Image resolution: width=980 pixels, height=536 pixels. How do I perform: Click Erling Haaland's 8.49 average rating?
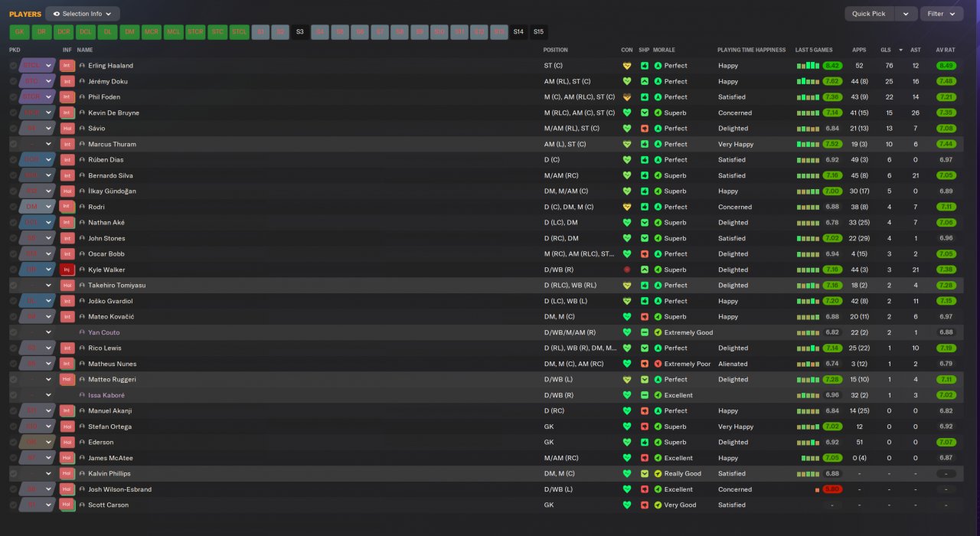[x=946, y=66]
